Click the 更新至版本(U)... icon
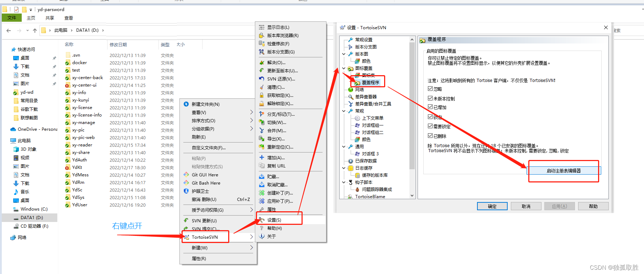Viewport: 644px width, 274px height. pos(262,71)
